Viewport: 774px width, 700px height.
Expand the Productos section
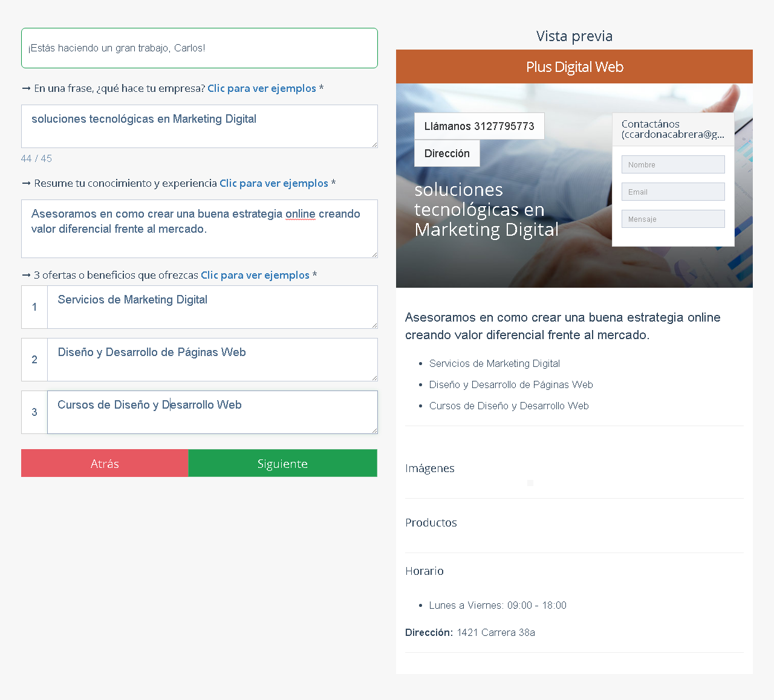[x=431, y=522]
